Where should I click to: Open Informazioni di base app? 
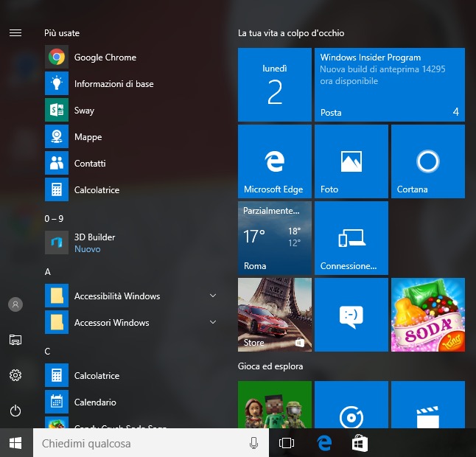131,83
